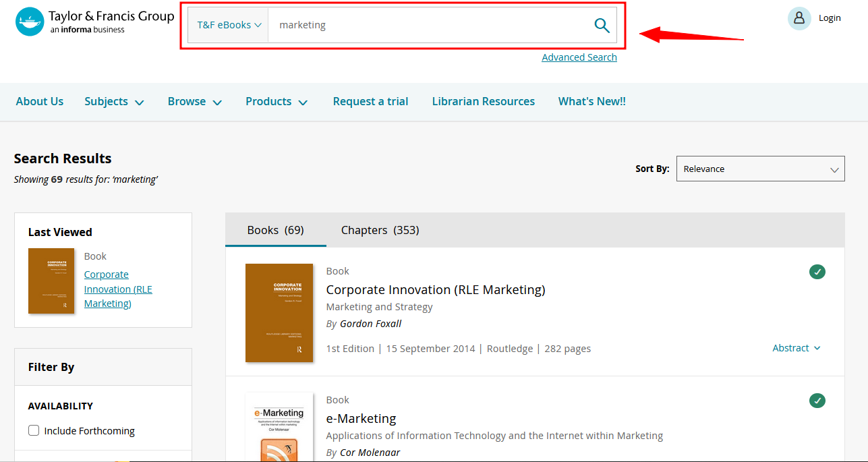Click green checkmark on e-Marketing result
This screenshot has height=462, width=868.
(817, 401)
